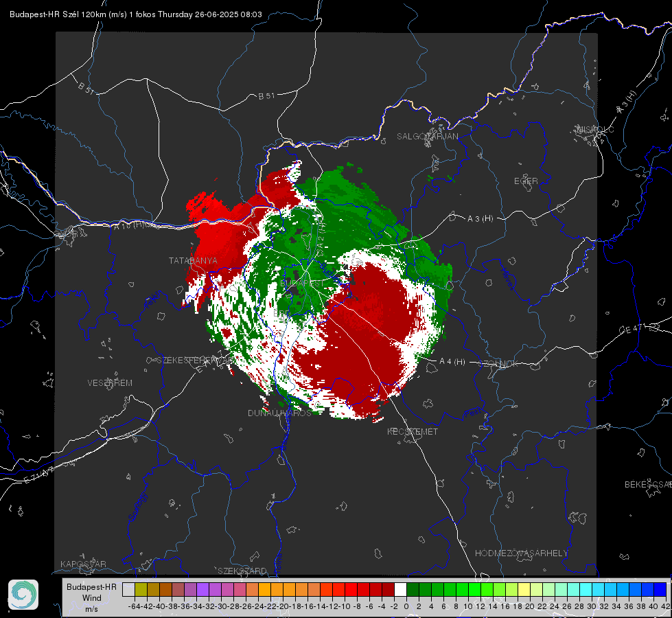Pick the light gray swatch left of -64
The height and width of the screenshot is (618, 672).
(x=128, y=589)
